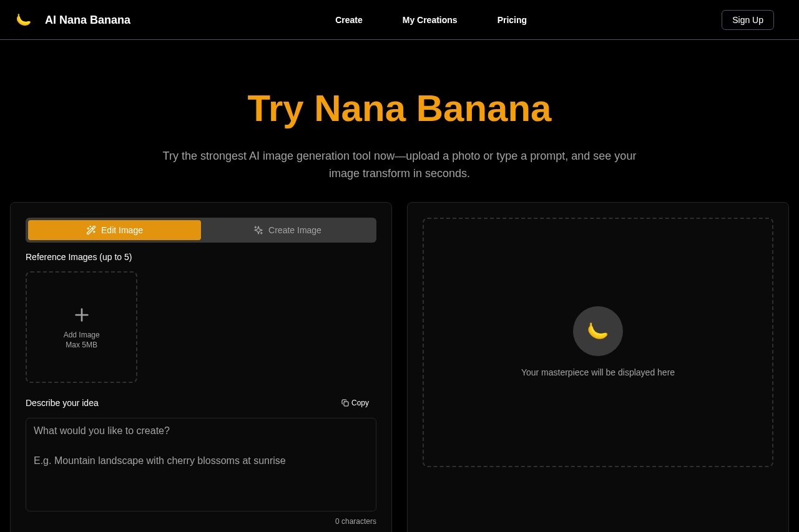The image size is (799, 532).
Task: Open the Pricing page
Action: pyautogui.click(x=512, y=19)
